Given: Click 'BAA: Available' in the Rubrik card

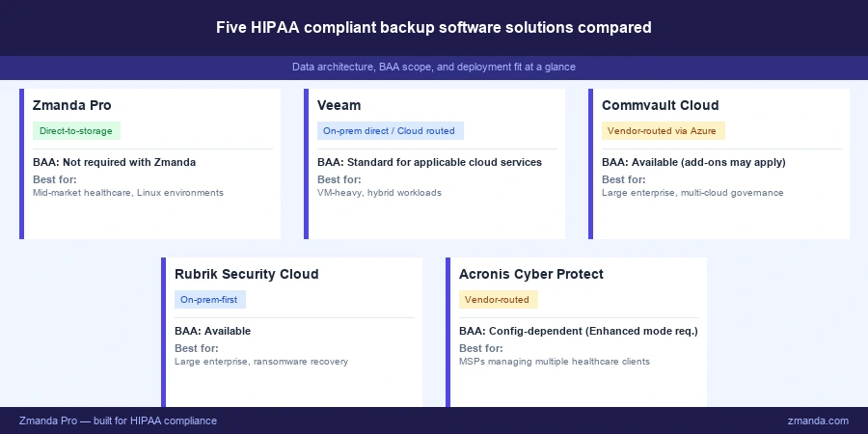Looking at the screenshot, I should [212, 331].
